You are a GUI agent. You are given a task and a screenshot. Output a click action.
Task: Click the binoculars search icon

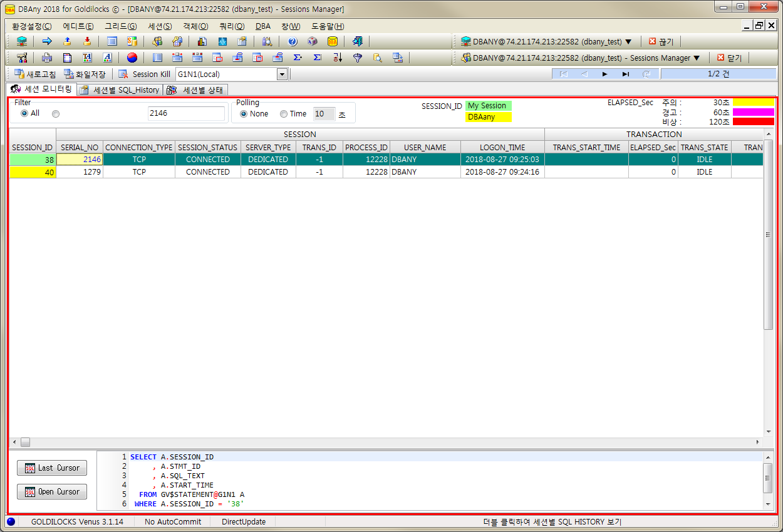pyautogui.click(x=267, y=41)
